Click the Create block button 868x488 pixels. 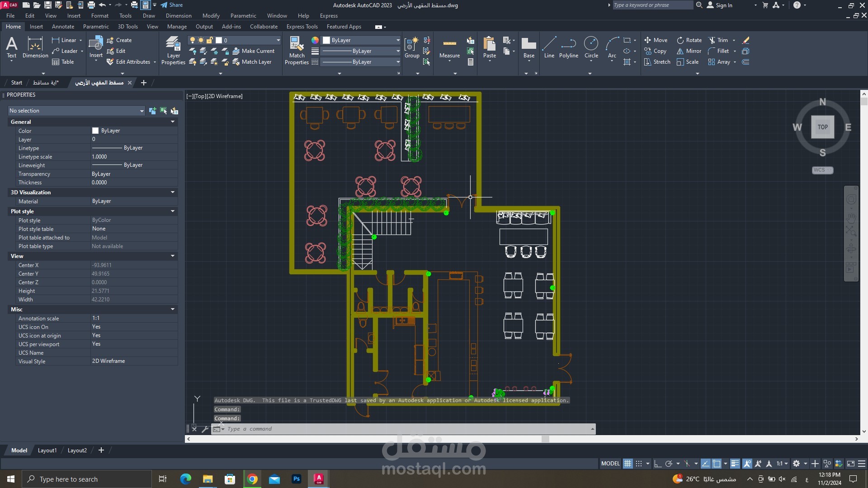[119, 40]
